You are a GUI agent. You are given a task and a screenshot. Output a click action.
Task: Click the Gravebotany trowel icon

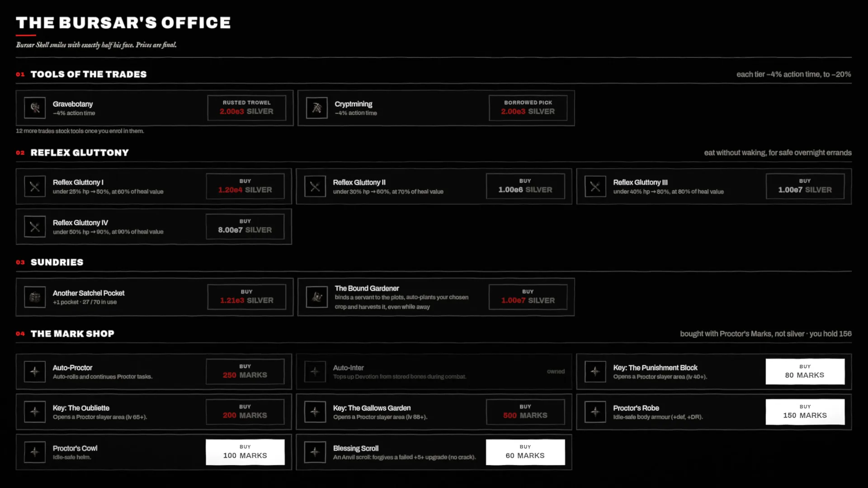pyautogui.click(x=35, y=108)
